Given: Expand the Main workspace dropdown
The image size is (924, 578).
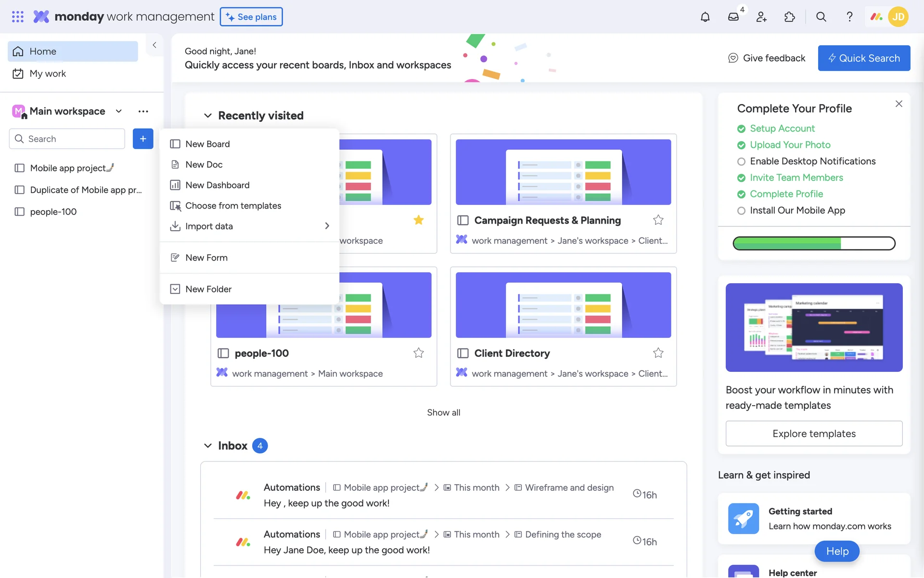Looking at the screenshot, I should [x=118, y=111].
